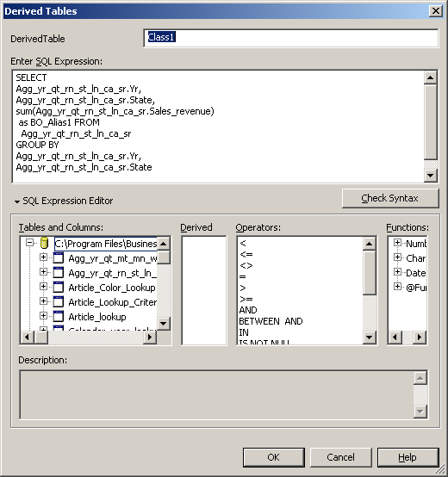Click the Article_Color_Lookup table icon
Screen dimensions: 448x477
[58, 288]
